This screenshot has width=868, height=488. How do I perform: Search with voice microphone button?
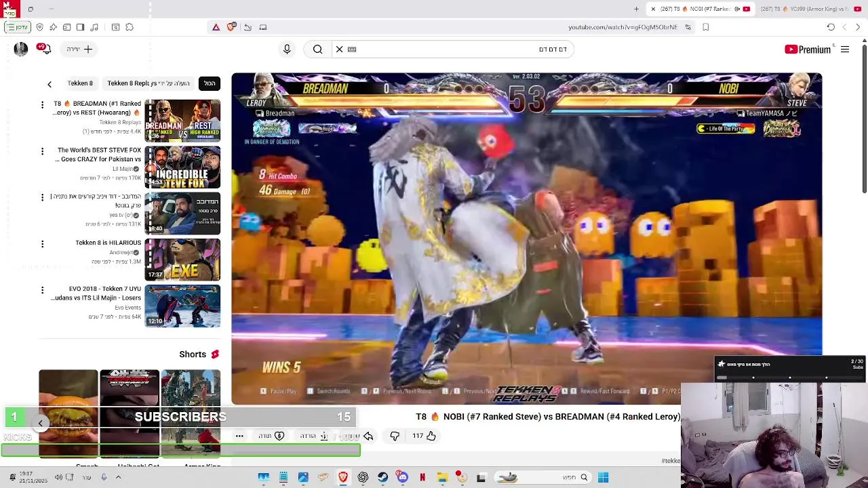coord(287,49)
